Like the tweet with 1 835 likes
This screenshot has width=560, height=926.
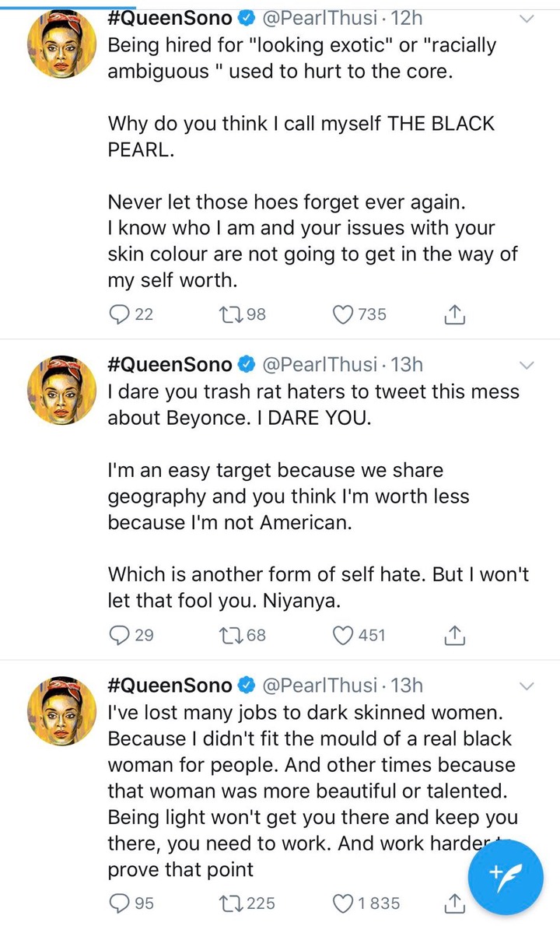pyautogui.click(x=344, y=903)
